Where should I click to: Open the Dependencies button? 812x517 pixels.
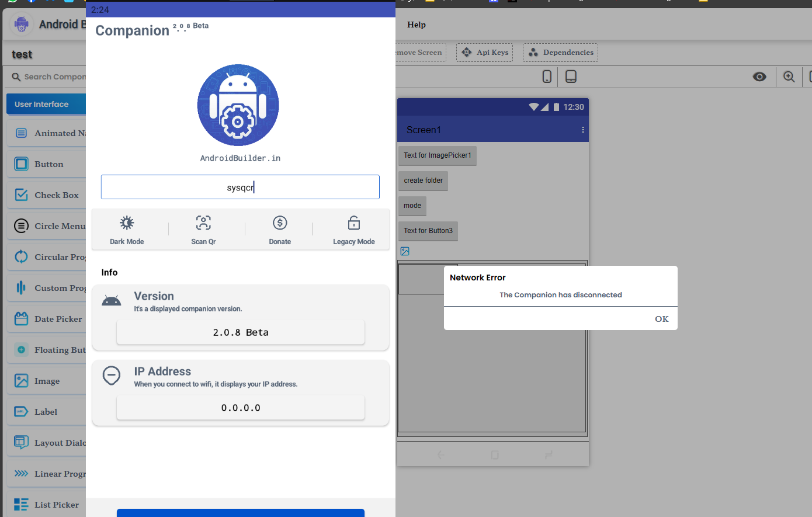(560, 53)
